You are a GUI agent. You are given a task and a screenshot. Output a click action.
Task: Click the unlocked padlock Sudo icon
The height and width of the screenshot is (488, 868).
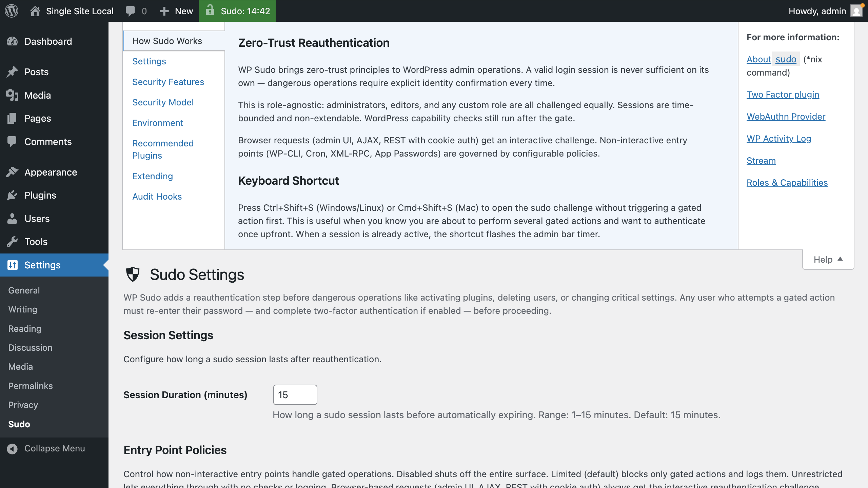[x=210, y=10]
